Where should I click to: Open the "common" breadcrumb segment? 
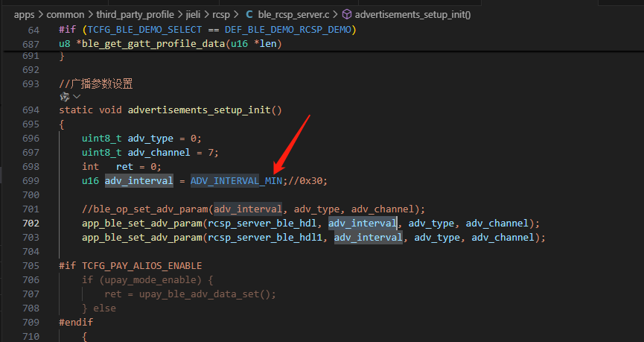click(66, 15)
